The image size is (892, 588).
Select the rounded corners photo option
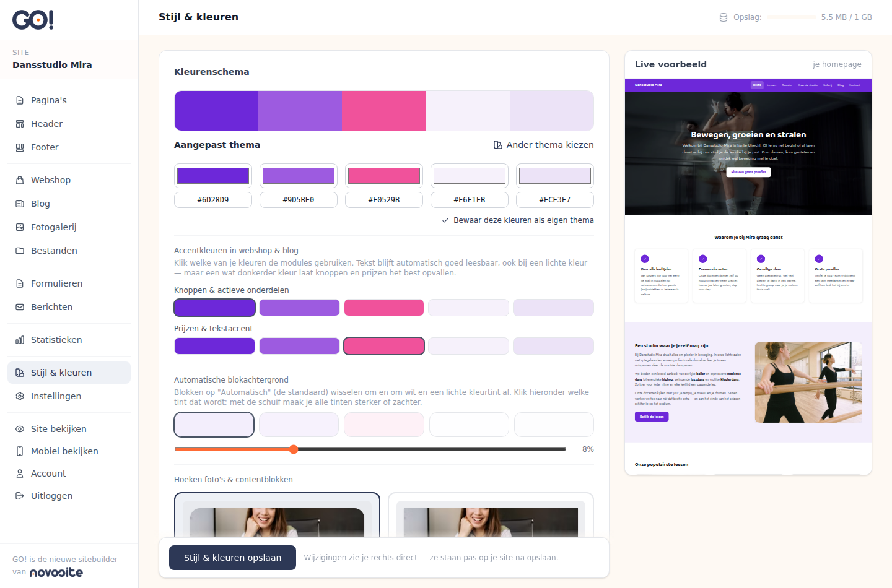click(277, 515)
